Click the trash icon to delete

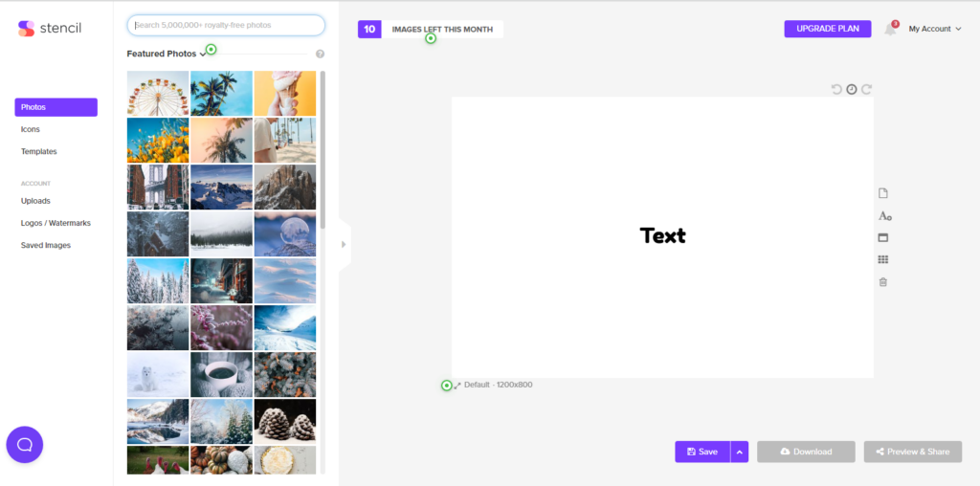pos(883,281)
